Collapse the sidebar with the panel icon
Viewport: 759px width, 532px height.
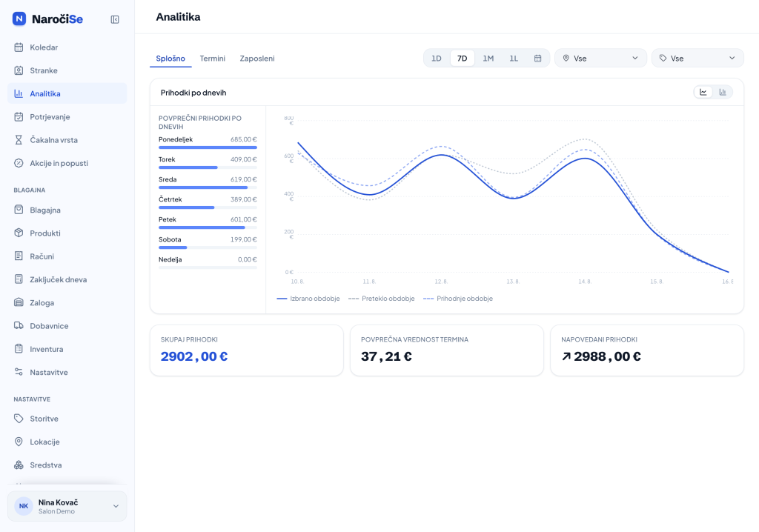click(115, 19)
